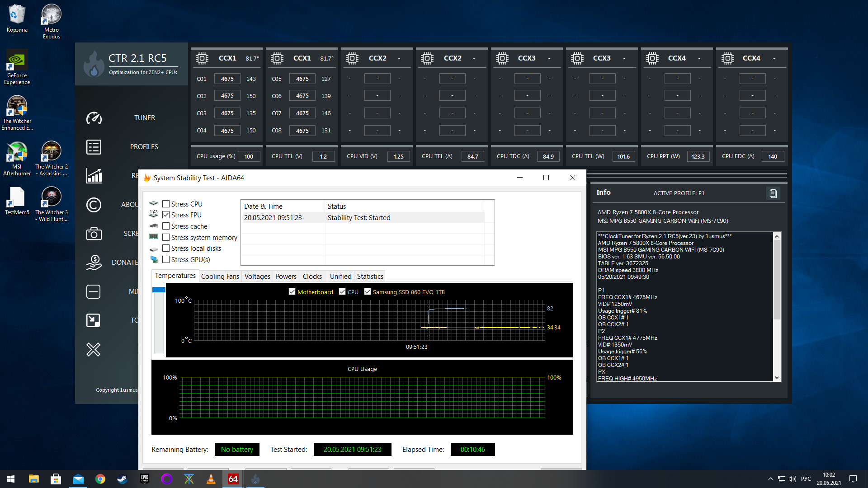Viewport: 868px width, 488px height.
Task: Click the bar chart results icon
Action: 94,176
